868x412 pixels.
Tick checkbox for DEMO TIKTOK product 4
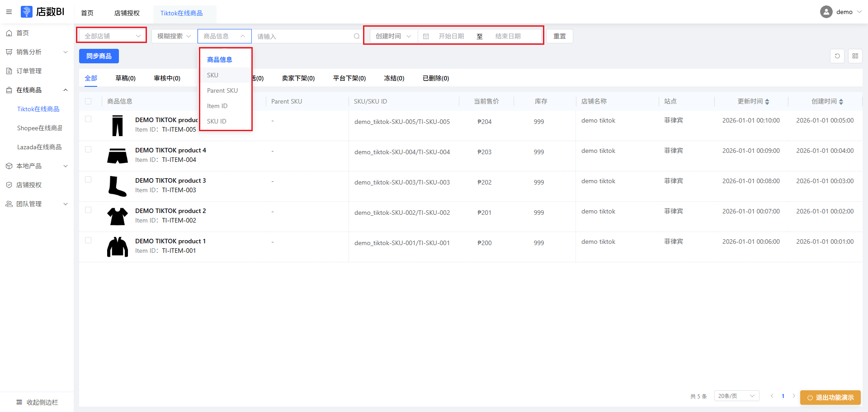pos(88,150)
